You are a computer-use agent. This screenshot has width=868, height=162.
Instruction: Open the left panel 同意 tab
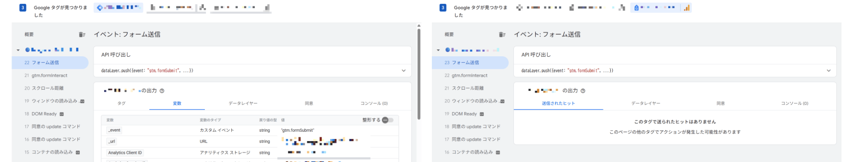(309, 104)
